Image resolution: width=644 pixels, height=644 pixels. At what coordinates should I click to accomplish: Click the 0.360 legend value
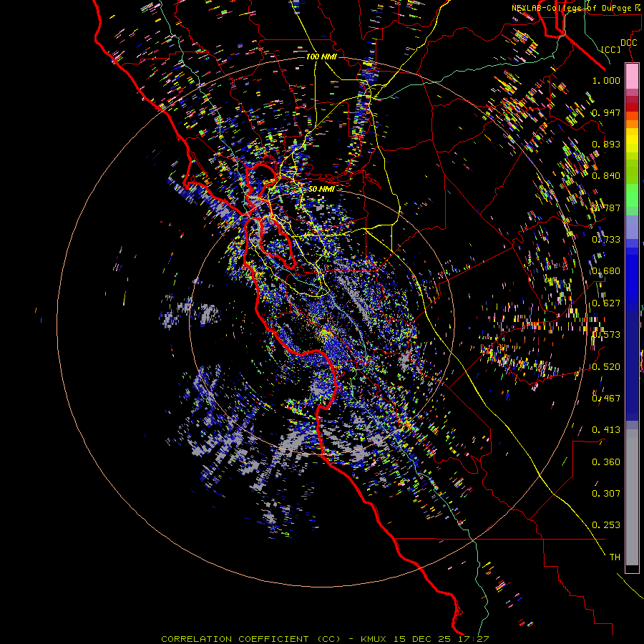pyautogui.click(x=606, y=462)
